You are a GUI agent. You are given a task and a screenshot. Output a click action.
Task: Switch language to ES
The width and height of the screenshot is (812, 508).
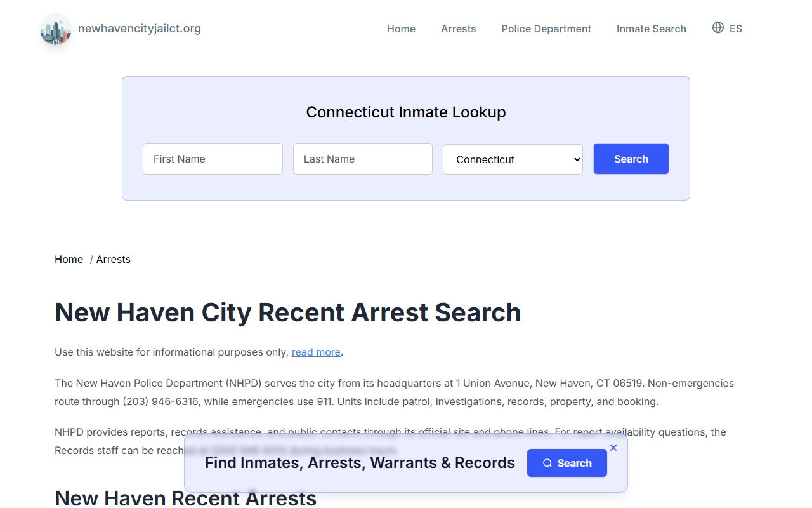(736, 29)
